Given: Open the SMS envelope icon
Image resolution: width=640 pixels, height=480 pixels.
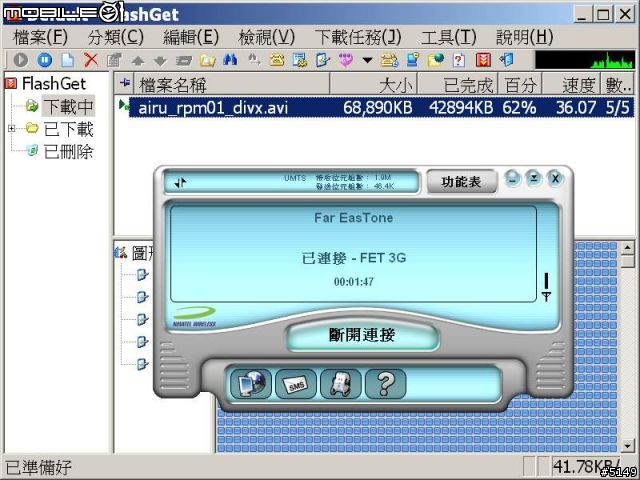Looking at the screenshot, I should 296,384.
